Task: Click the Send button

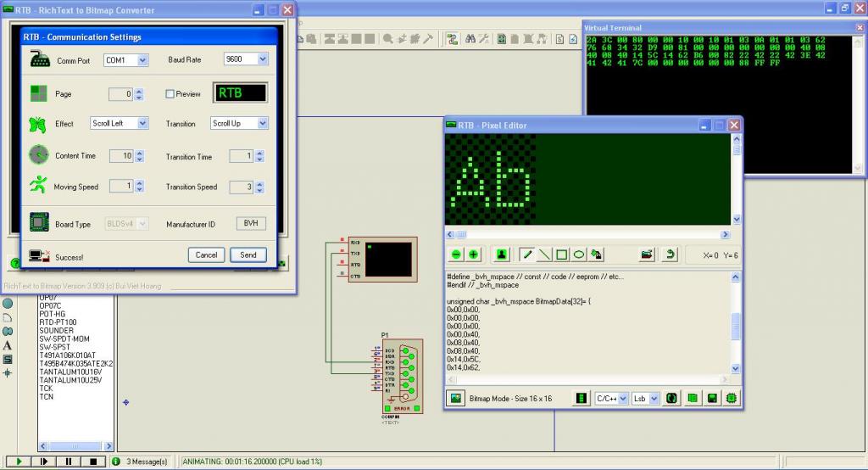Action: pyautogui.click(x=248, y=255)
